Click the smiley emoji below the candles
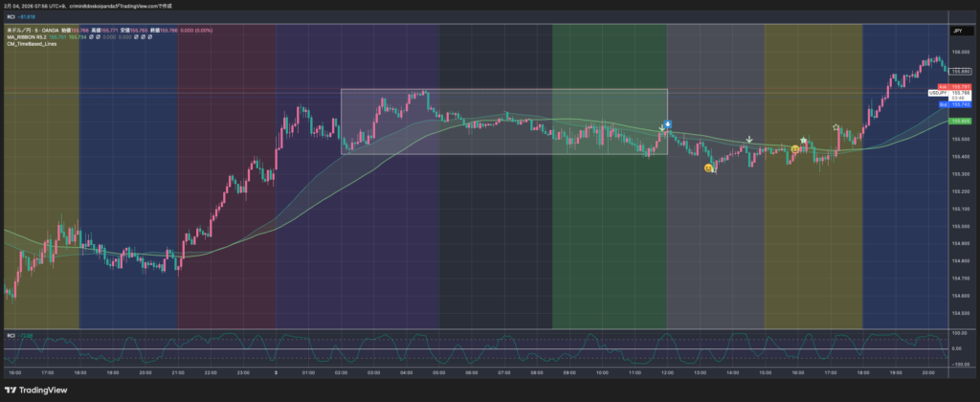This screenshot has width=980, height=402. point(708,167)
